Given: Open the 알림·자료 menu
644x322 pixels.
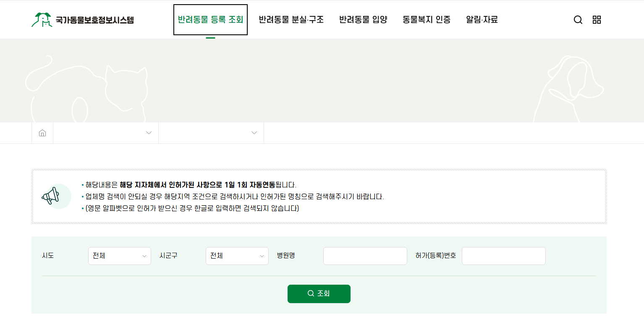Looking at the screenshot, I should (482, 19).
